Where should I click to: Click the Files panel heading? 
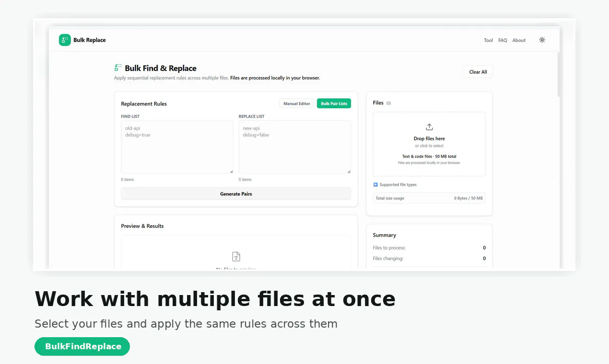coord(378,103)
